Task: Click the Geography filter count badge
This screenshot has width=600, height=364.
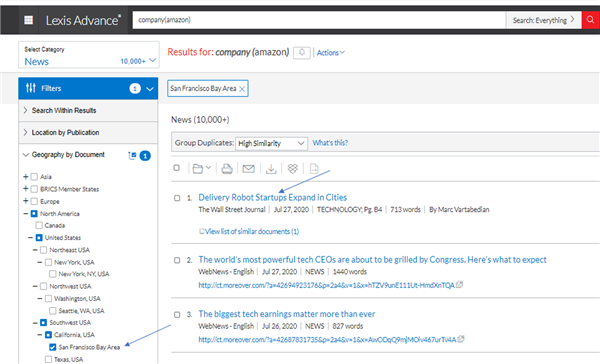Action: coord(145,156)
